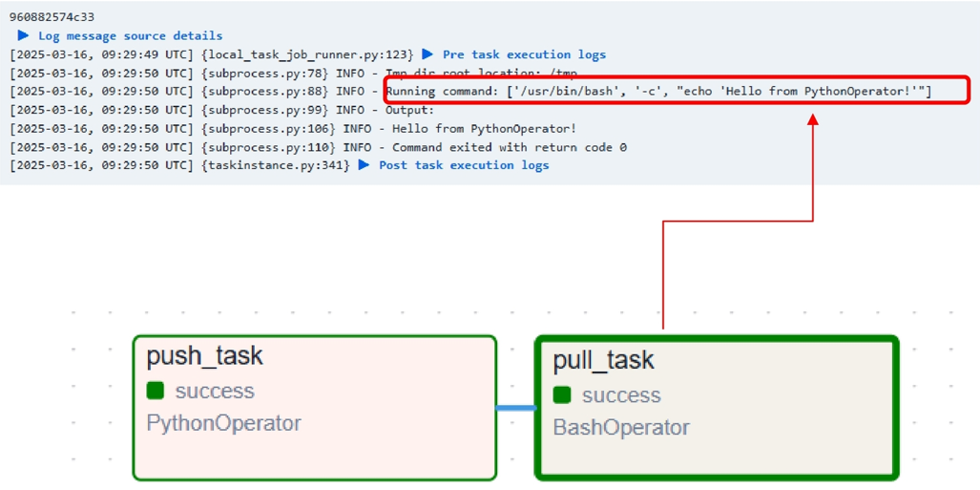
Task: Expand Log message source details
Action: tap(120, 35)
